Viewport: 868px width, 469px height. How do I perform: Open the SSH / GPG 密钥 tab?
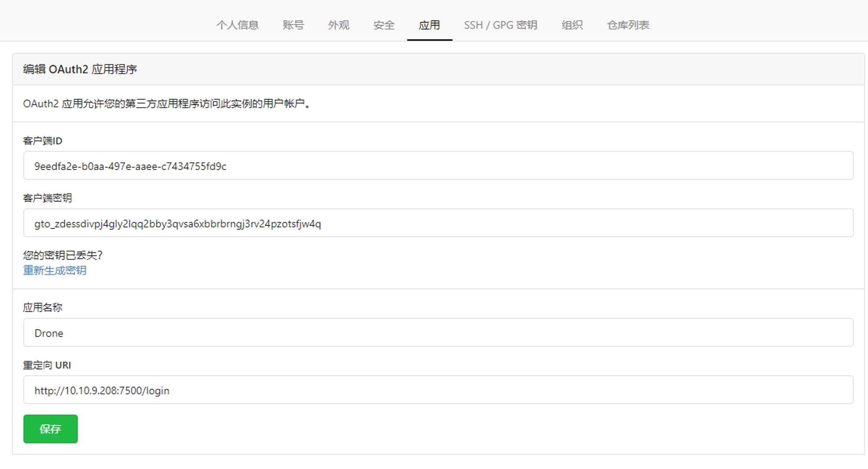point(501,25)
